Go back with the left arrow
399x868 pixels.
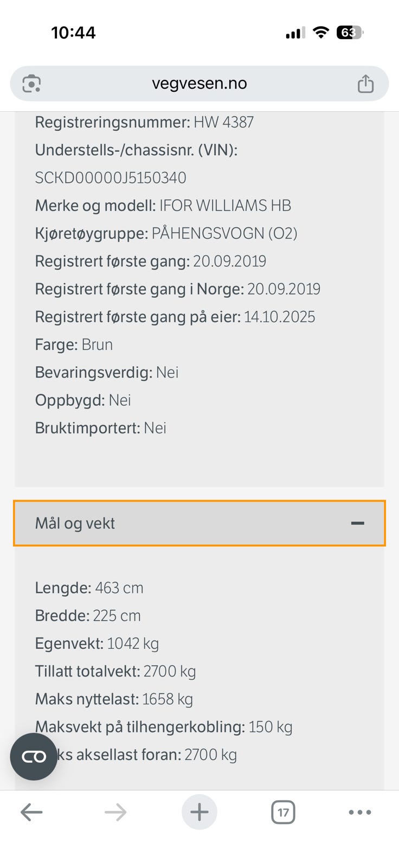(x=31, y=812)
